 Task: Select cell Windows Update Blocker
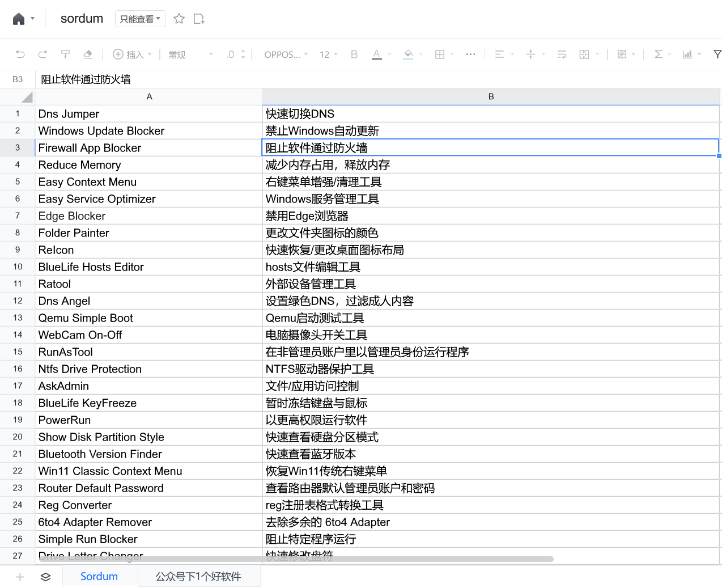[149, 131]
